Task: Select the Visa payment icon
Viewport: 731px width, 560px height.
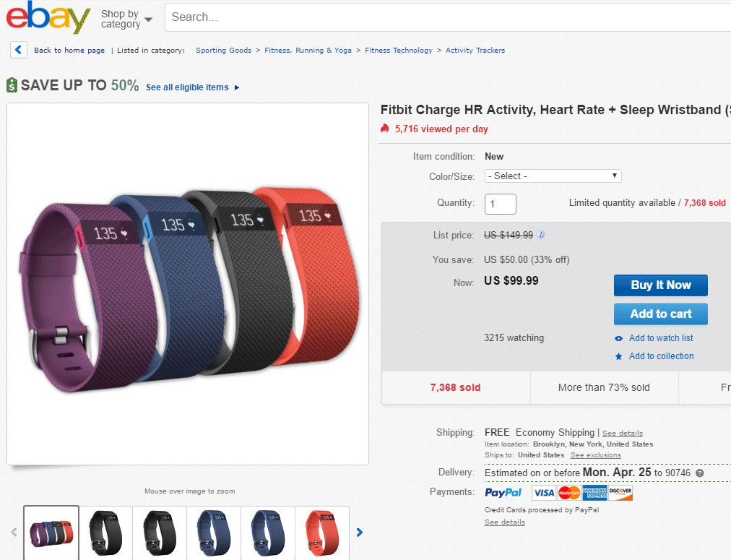Action: [545, 492]
